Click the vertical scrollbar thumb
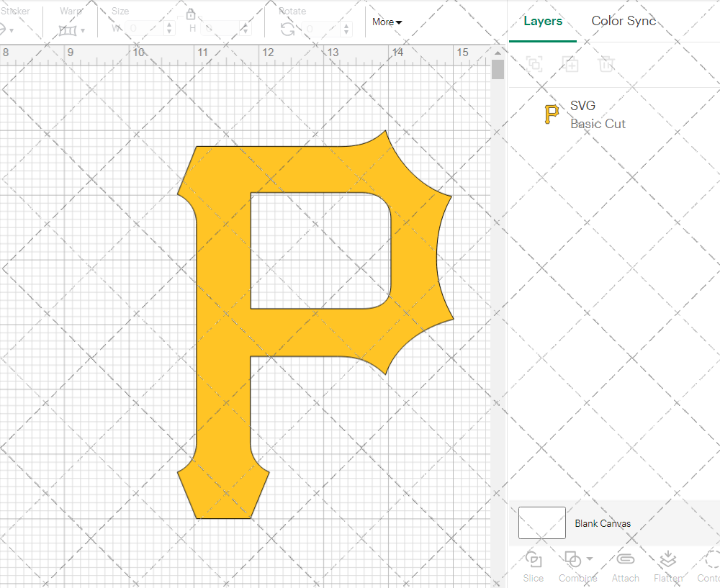This screenshot has width=720, height=588. click(x=498, y=70)
